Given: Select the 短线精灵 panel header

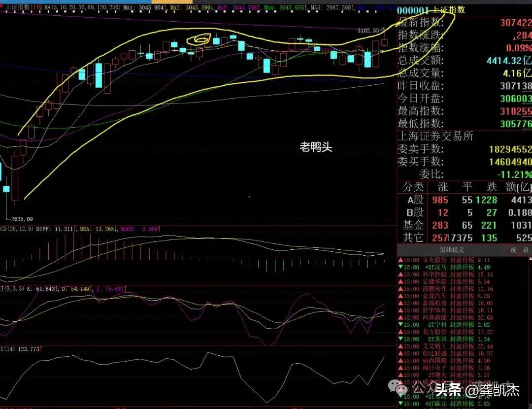Looking at the screenshot, I should pos(452,250).
